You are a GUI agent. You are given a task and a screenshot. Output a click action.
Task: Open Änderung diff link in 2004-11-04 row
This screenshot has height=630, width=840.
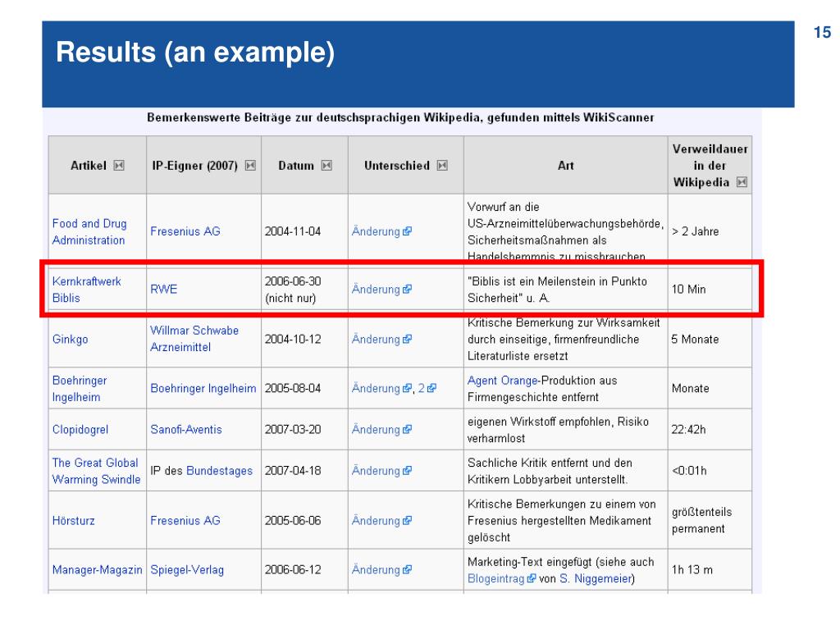point(381,231)
